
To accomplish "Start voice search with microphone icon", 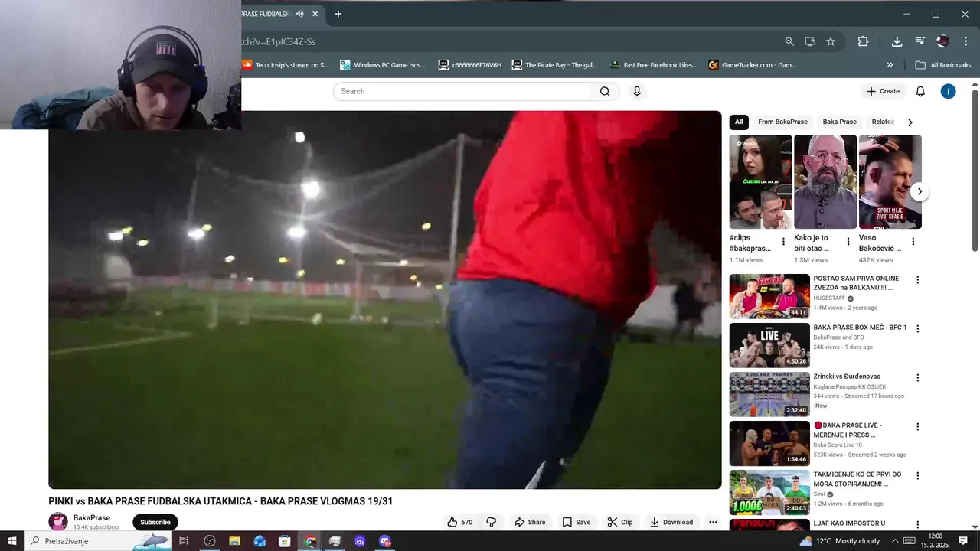I will coord(636,91).
